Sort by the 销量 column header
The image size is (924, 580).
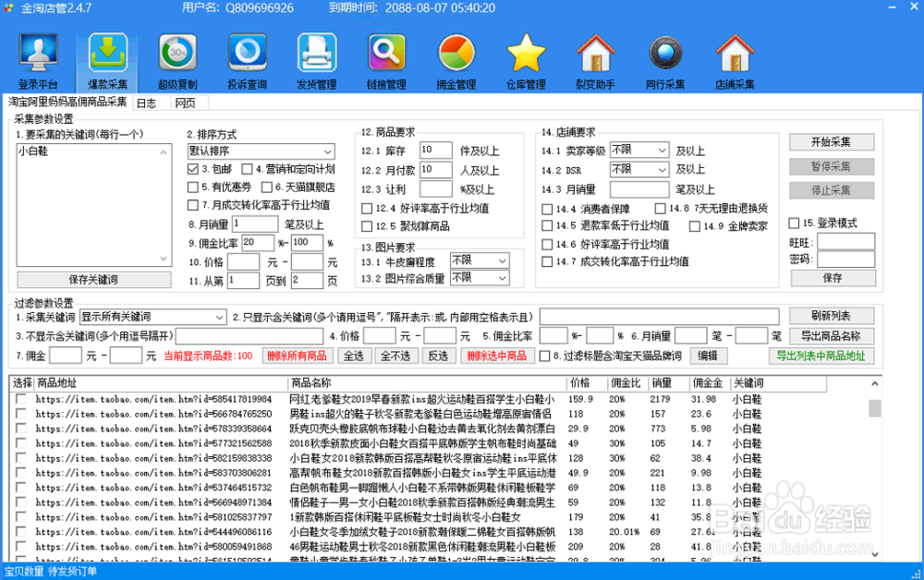[x=668, y=383]
